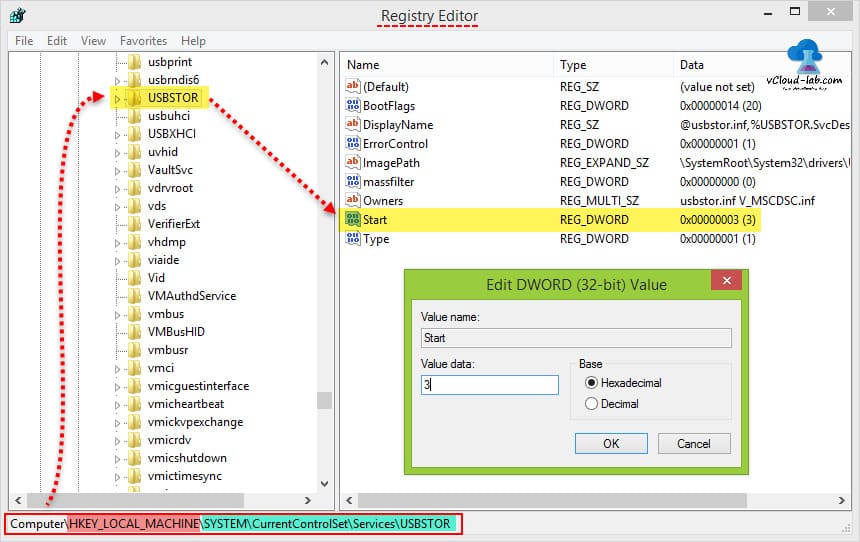Screen dimensions: 860x542
Task: Select the VMAuthdService folder icon
Action: point(134,296)
